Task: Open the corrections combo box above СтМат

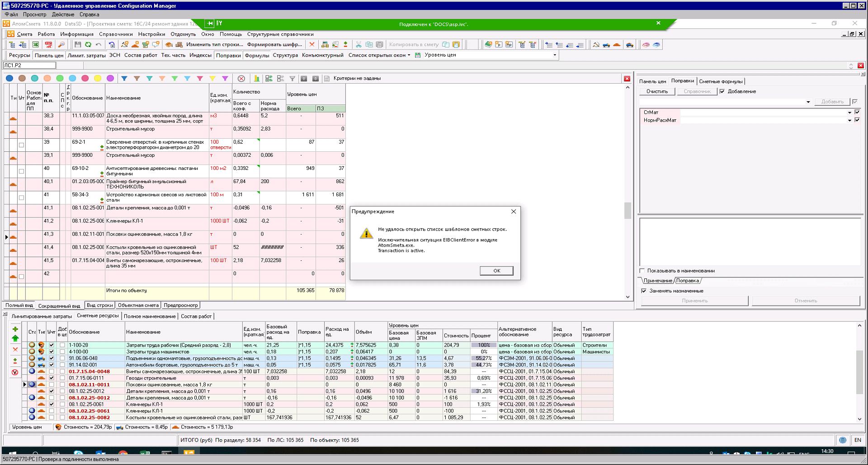Action: pos(808,102)
